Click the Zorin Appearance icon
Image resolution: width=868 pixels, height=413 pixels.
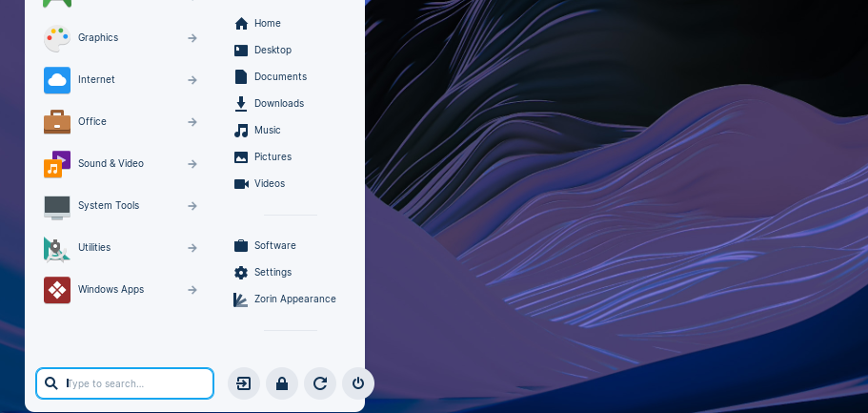pos(240,299)
